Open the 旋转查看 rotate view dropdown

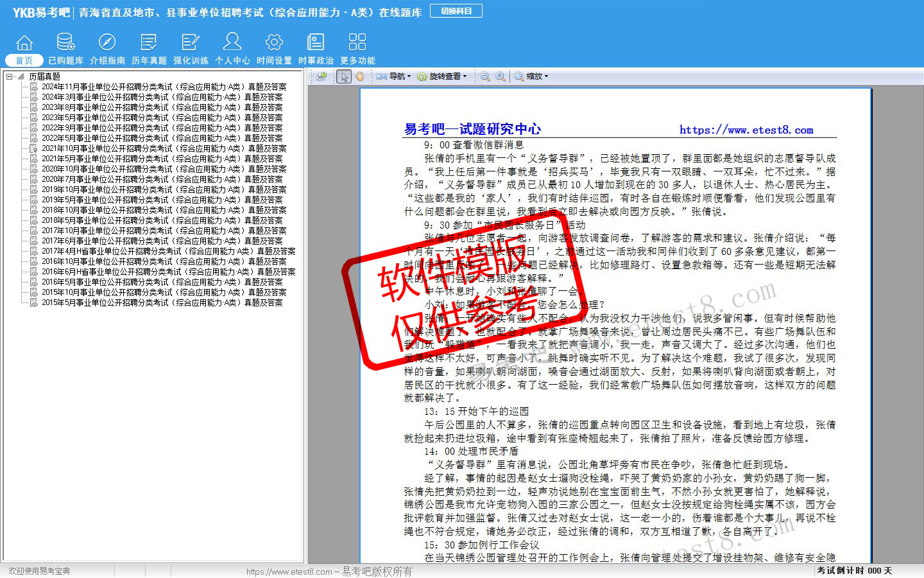[443, 76]
